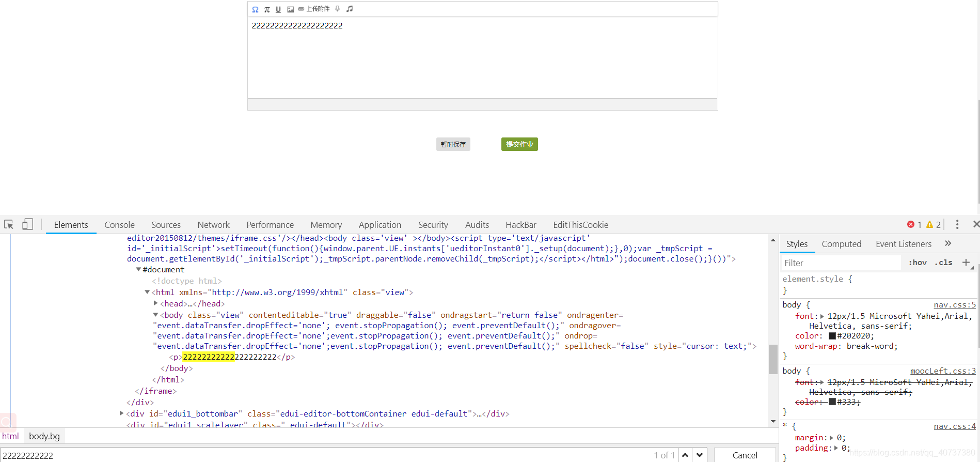Open the nav.css:5 source link
The width and height of the screenshot is (980, 462).
[x=955, y=305]
